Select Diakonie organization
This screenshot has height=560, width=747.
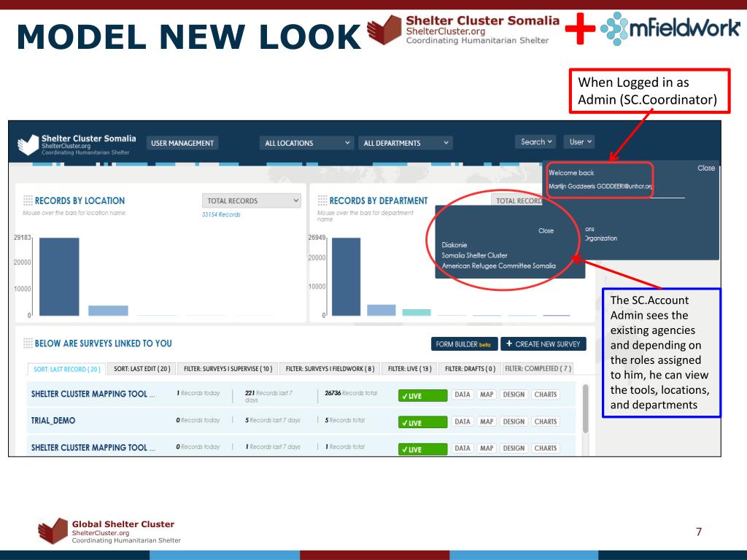coord(454,245)
